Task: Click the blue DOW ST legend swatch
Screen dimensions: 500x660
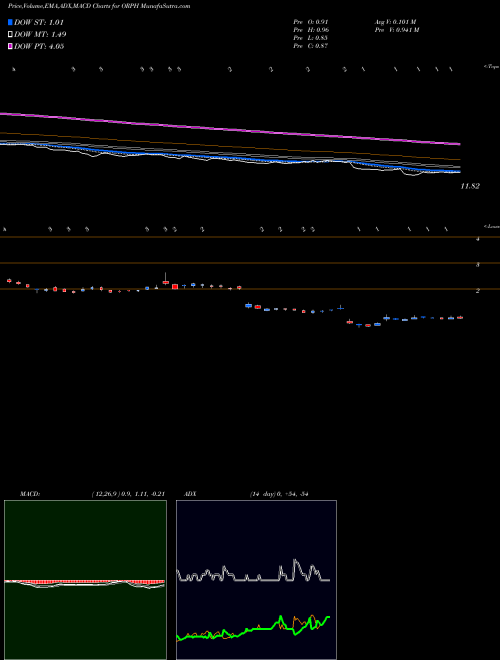Action: click(x=11, y=22)
